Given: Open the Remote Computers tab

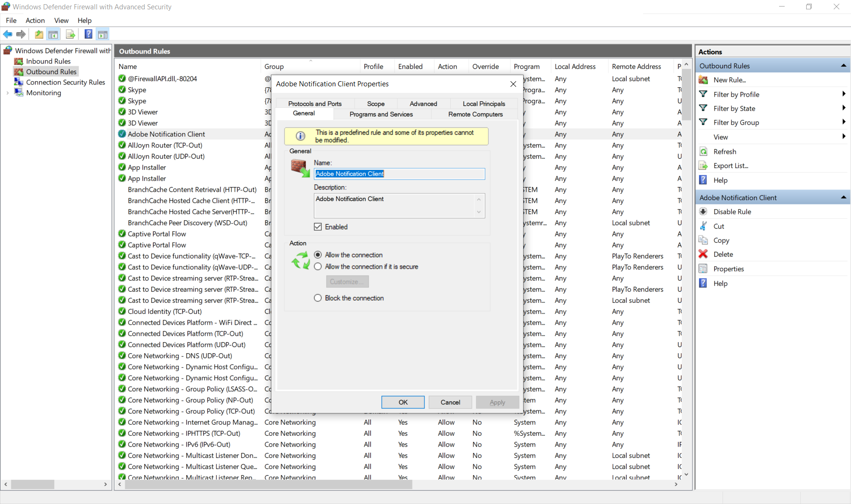Looking at the screenshot, I should tap(475, 114).
